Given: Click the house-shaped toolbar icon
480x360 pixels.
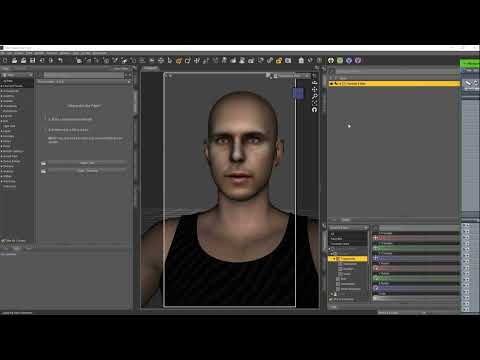Looking at the screenshot, I should 301,60.
